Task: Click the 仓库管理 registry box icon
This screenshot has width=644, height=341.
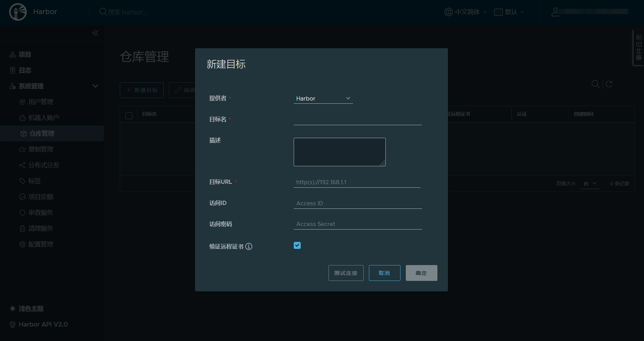Action: coord(24,134)
